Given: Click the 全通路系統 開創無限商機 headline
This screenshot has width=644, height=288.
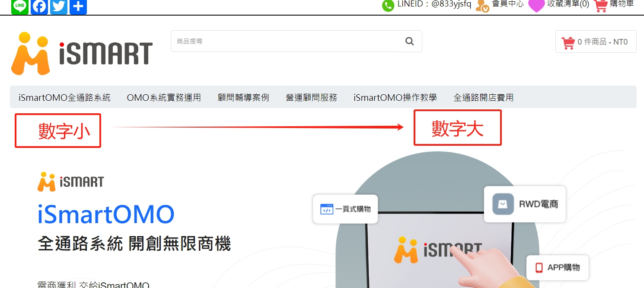Looking at the screenshot, I should [134, 243].
